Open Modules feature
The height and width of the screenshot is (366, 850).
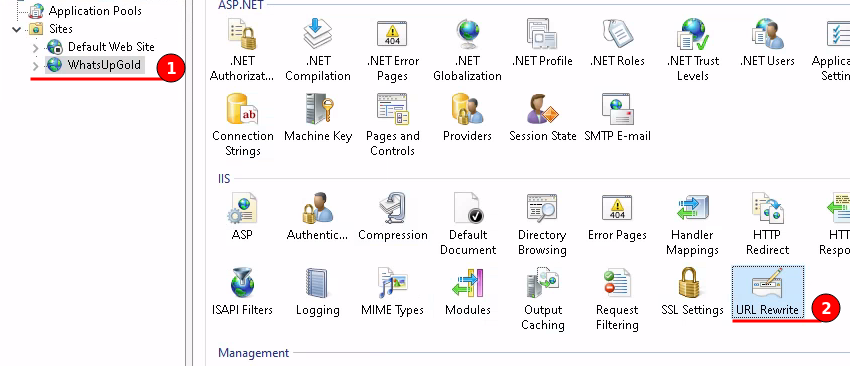[x=467, y=292]
